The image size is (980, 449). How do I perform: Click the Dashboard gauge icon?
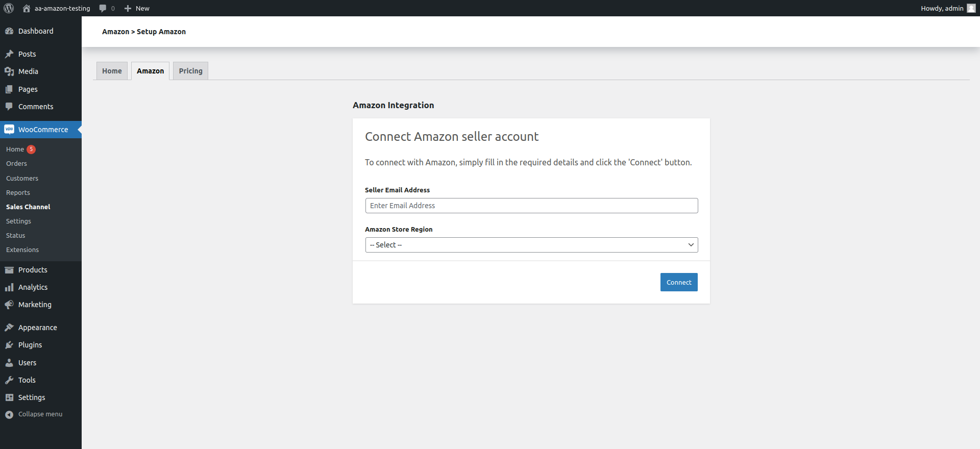click(9, 31)
